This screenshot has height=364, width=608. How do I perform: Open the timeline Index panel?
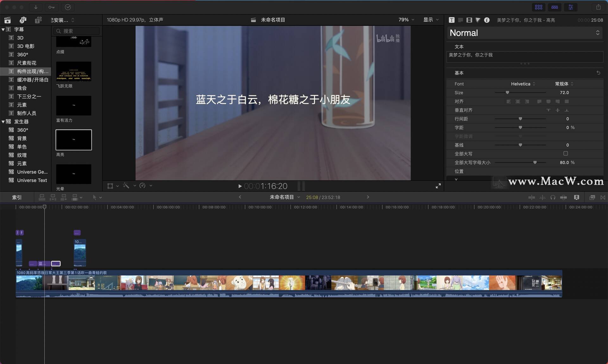tap(16, 197)
